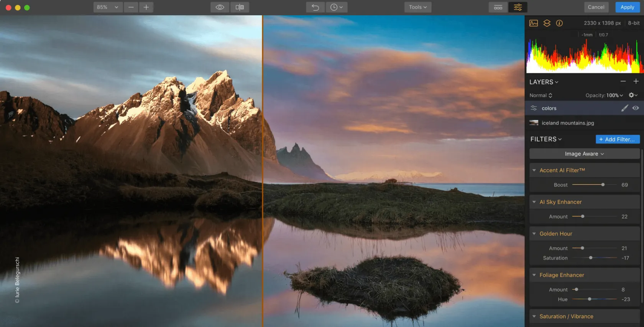Click the Apply button

pos(627,7)
